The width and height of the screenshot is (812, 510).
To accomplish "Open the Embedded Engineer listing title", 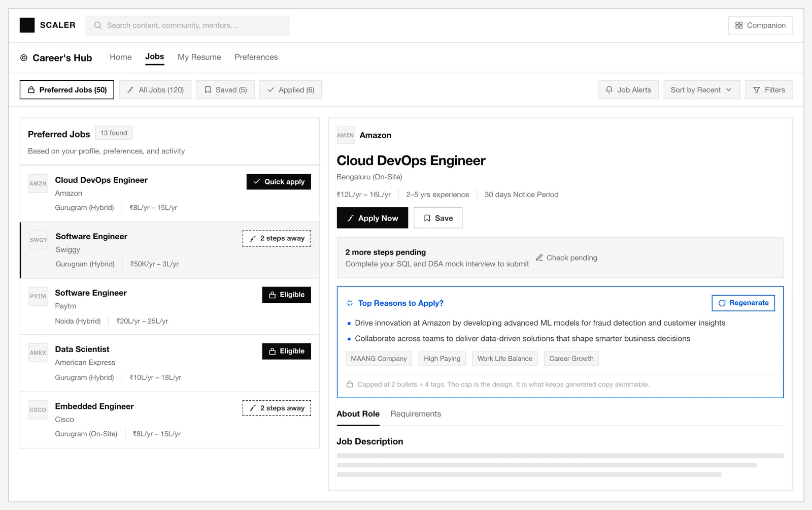I will click(94, 406).
